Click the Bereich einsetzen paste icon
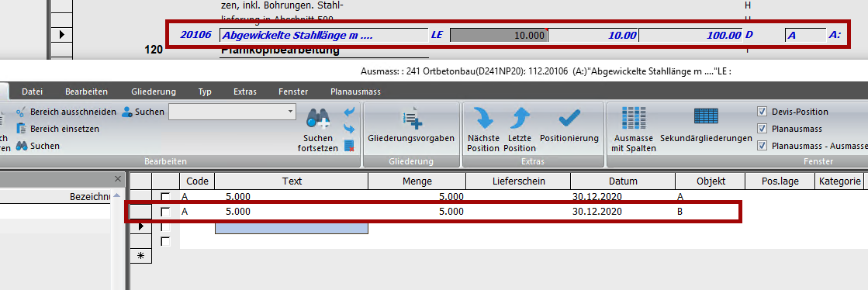The height and width of the screenshot is (290, 868). (x=22, y=129)
